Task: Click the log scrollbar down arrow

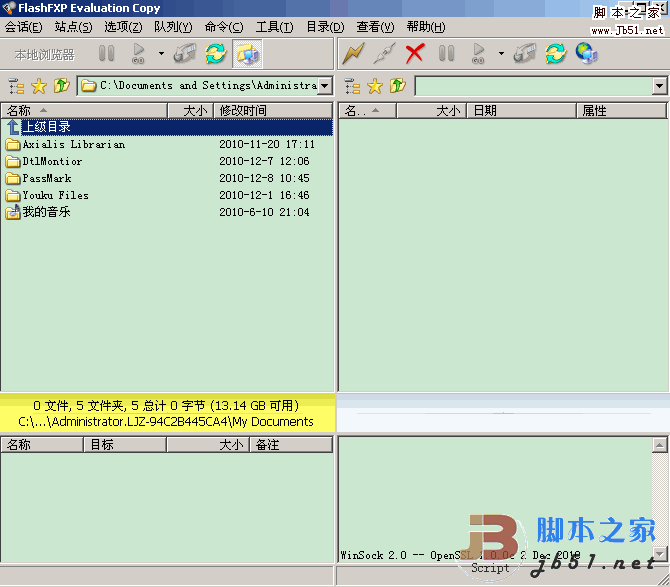Action: tap(659, 554)
